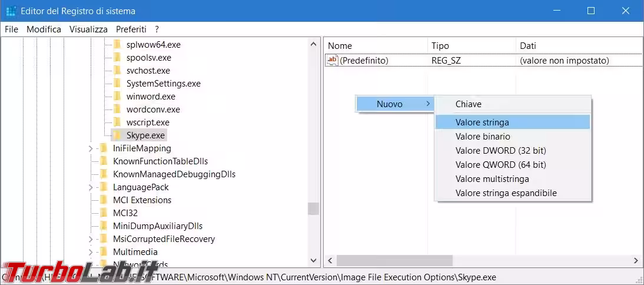
Task: Expand the Multimedia key arrow
Action: [x=90, y=252]
